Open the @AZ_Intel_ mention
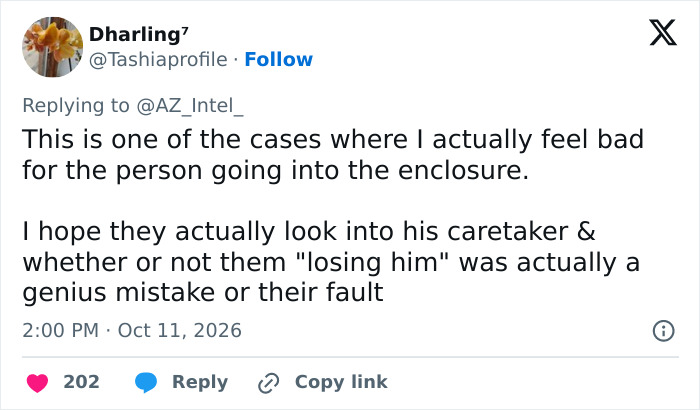This screenshot has width=700, height=410. point(190,106)
